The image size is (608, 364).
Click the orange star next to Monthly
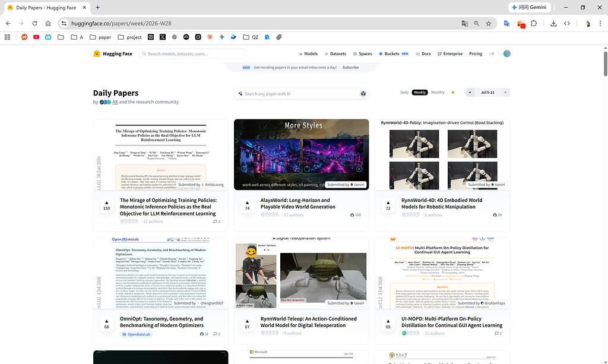(x=452, y=93)
